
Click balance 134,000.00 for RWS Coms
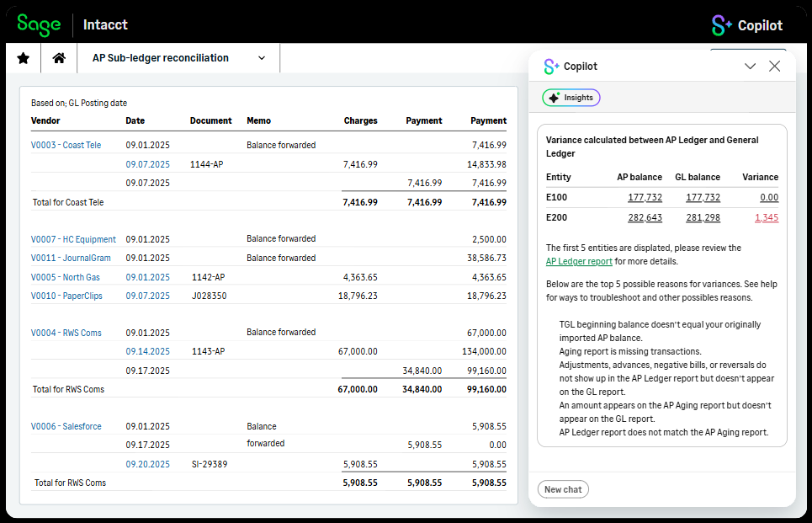pyautogui.click(x=484, y=351)
